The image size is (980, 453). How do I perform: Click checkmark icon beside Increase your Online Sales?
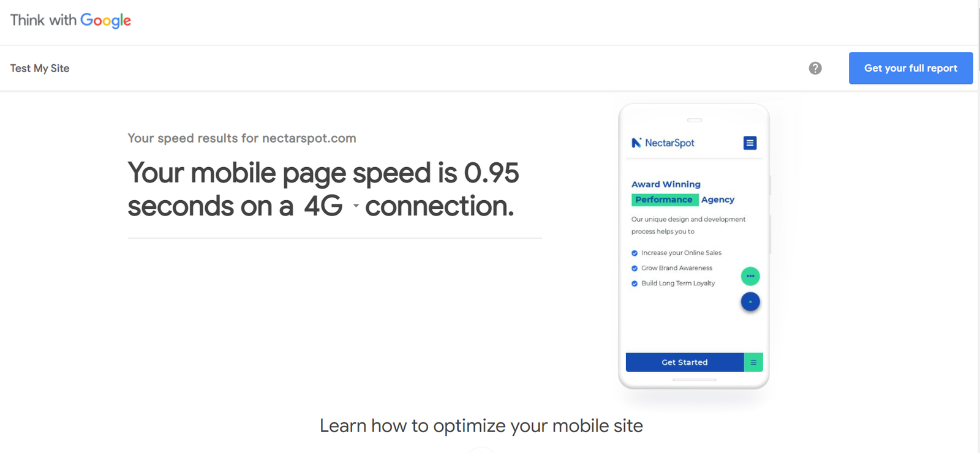point(635,253)
